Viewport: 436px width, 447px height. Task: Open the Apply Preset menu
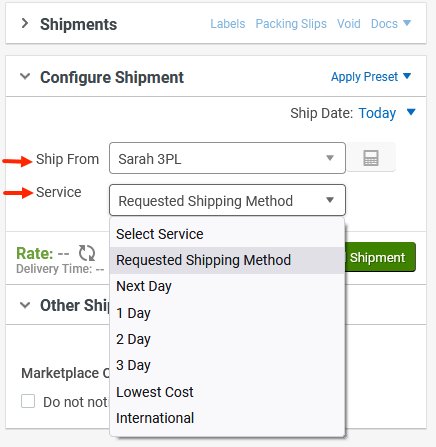tap(371, 77)
